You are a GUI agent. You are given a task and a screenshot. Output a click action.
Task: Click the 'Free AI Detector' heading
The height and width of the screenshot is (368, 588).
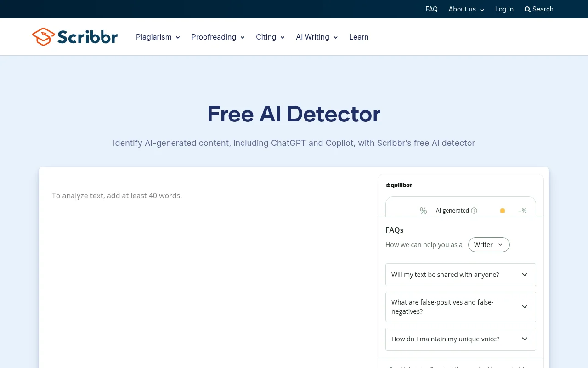[294, 114]
